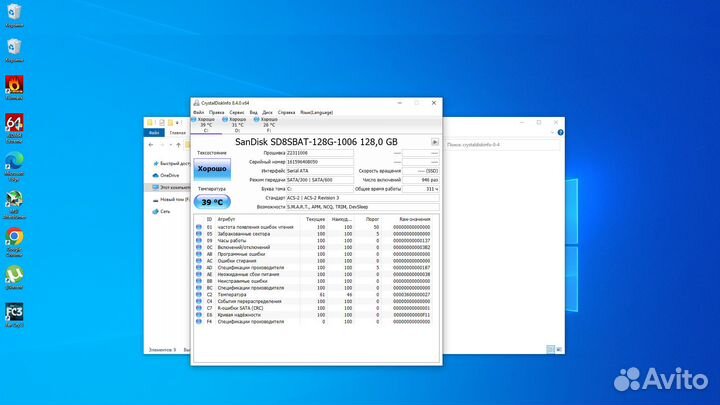
Task: Click the rotation speed (SSD) value
Action: (x=421, y=171)
